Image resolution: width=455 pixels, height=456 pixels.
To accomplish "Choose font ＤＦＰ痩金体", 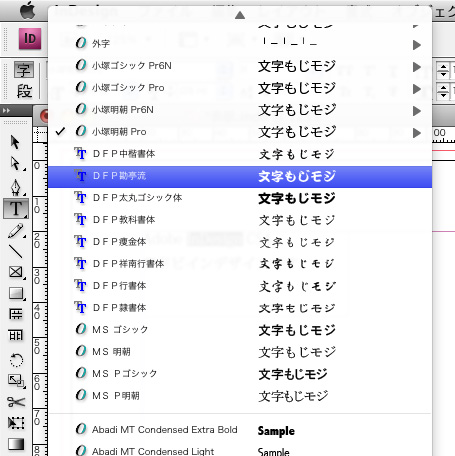I will click(x=240, y=242).
